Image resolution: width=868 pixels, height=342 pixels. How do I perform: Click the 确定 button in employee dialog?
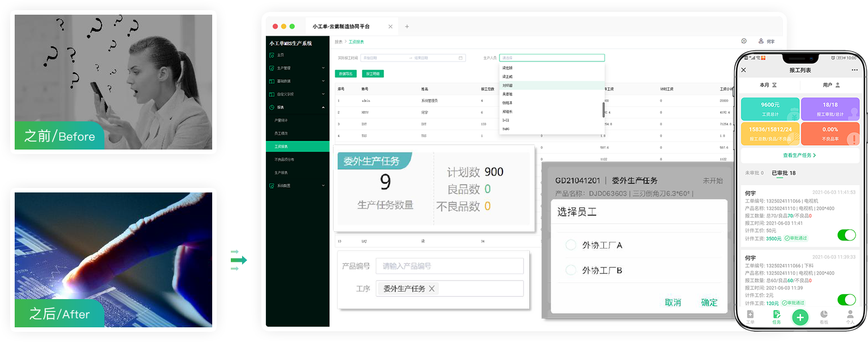[x=709, y=302]
